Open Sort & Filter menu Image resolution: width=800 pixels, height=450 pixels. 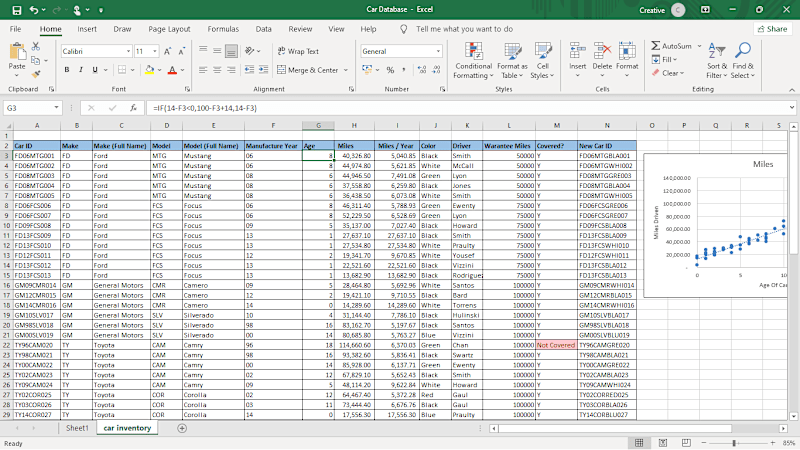click(x=717, y=61)
